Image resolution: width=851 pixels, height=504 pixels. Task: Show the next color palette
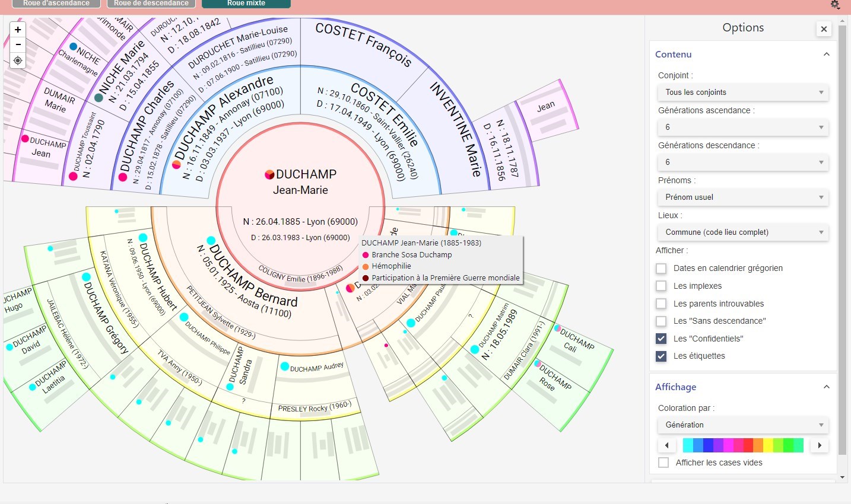pyautogui.click(x=820, y=445)
